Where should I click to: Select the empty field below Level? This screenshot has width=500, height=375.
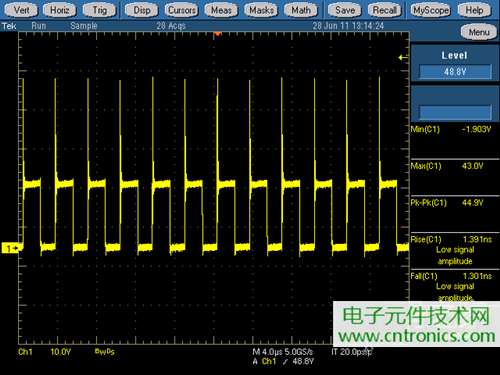455,112
